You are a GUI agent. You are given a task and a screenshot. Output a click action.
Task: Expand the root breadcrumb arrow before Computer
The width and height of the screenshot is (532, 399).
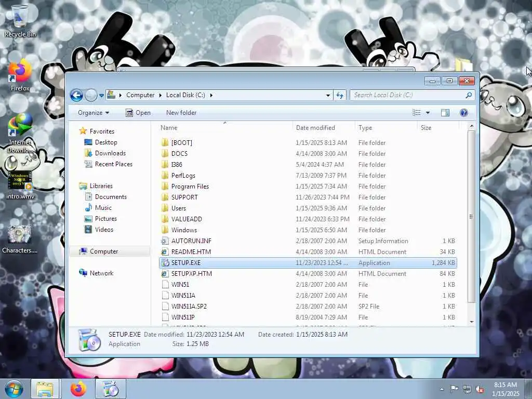(x=121, y=96)
